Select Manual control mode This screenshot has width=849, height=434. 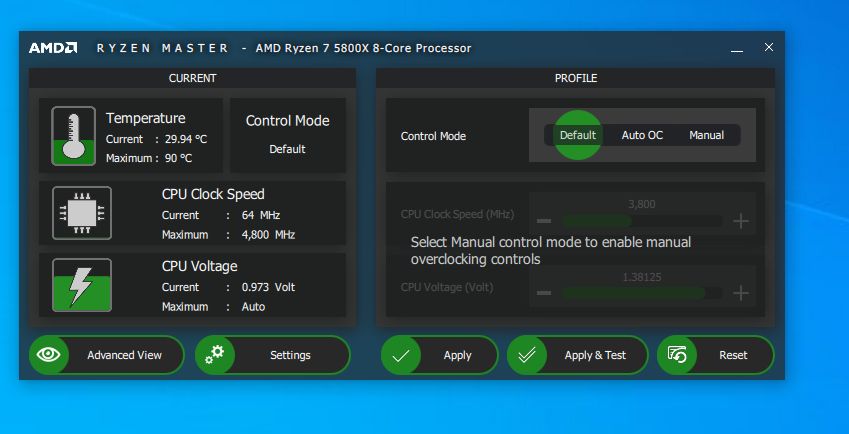point(707,135)
